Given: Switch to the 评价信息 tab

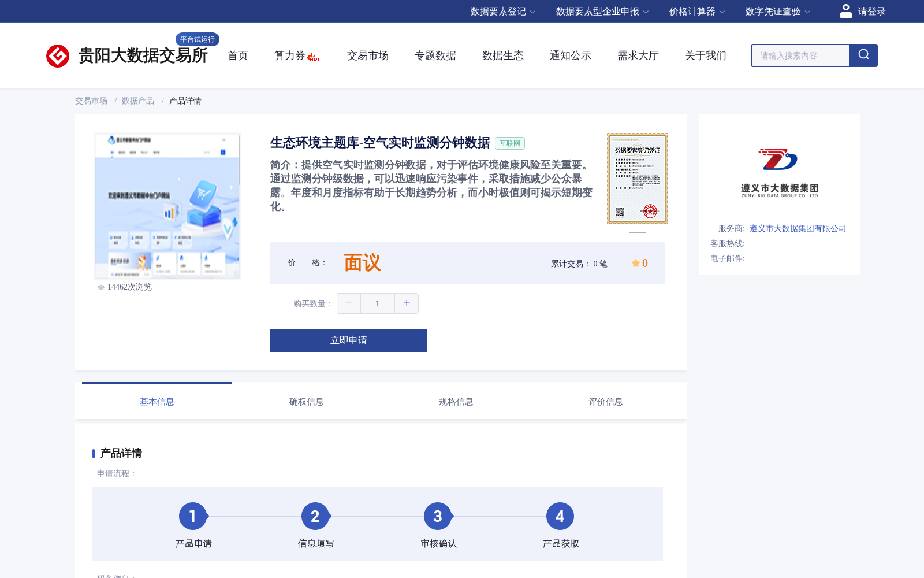Looking at the screenshot, I should [x=606, y=402].
